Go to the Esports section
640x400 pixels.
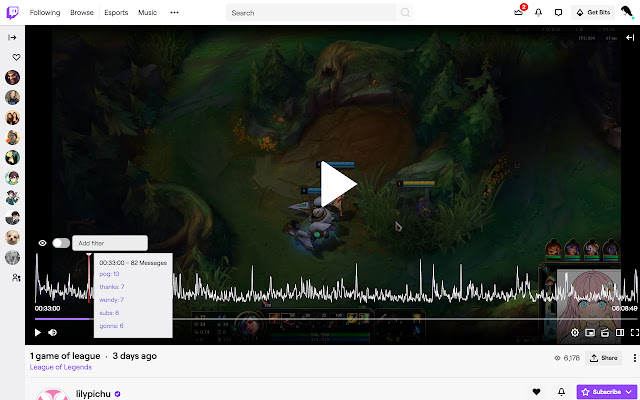click(x=116, y=13)
